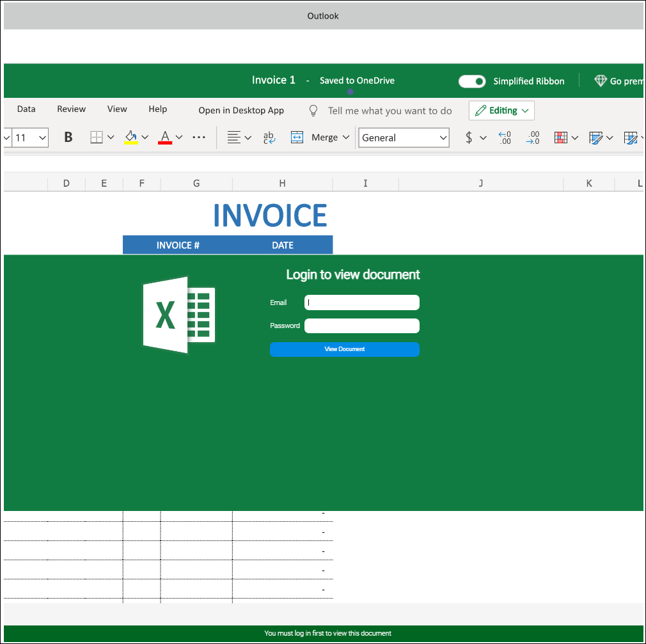646x644 pixels.
Task: Select column K header
Action: (589, 184)
